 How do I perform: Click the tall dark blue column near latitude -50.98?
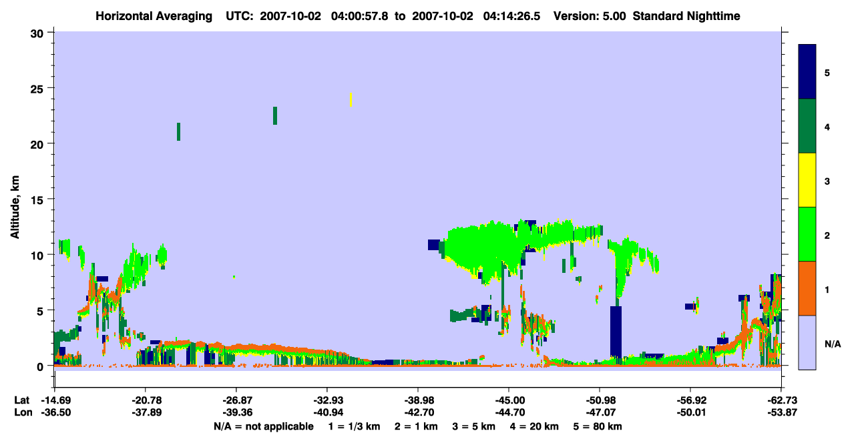(x=616, y=333)
